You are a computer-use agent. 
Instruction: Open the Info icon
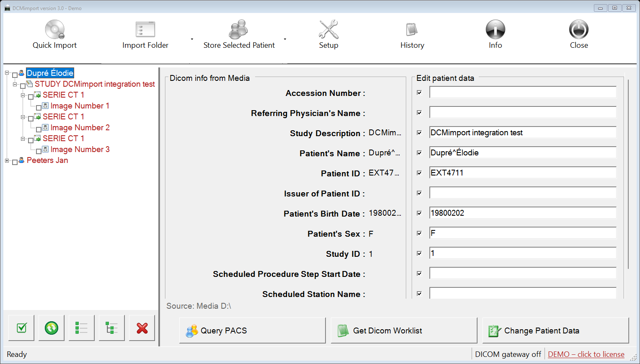(x=495, y=29)
